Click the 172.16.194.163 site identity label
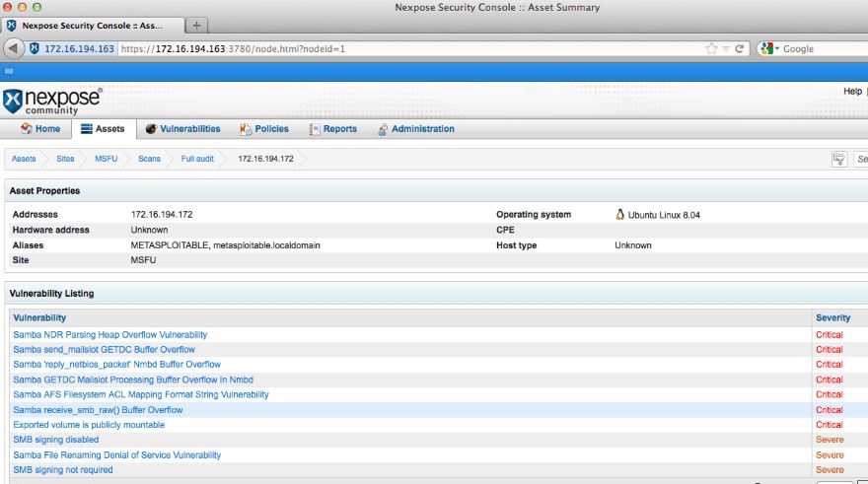The image size is (868, 484). coord(79,48)
